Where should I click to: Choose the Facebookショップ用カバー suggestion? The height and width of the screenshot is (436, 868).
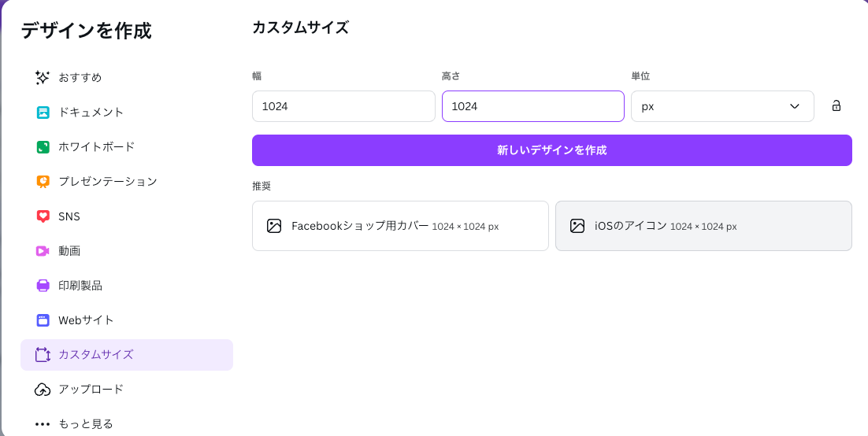click(400, 226)
